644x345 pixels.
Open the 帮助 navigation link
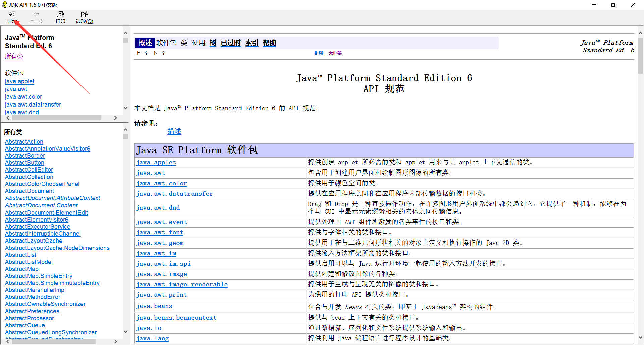tap(270, 43)
